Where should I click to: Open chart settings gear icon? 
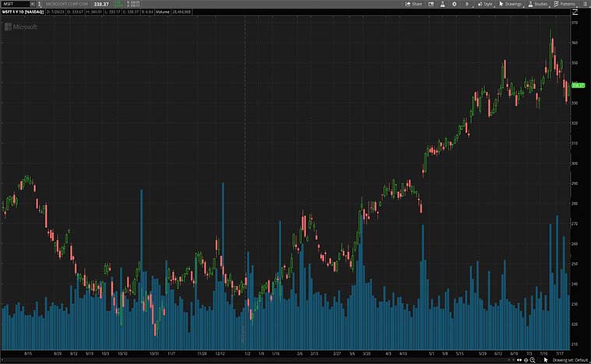pos(454,4)
